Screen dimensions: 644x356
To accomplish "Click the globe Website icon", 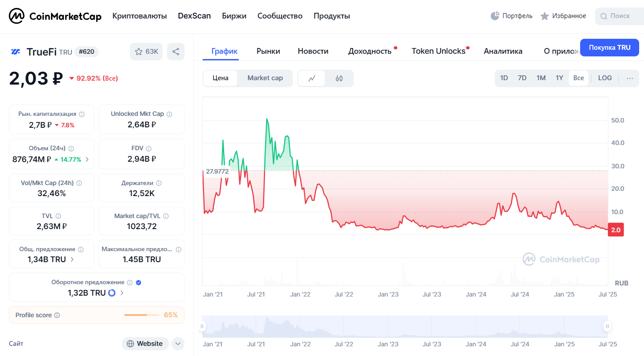I will [x=130, y=344].
